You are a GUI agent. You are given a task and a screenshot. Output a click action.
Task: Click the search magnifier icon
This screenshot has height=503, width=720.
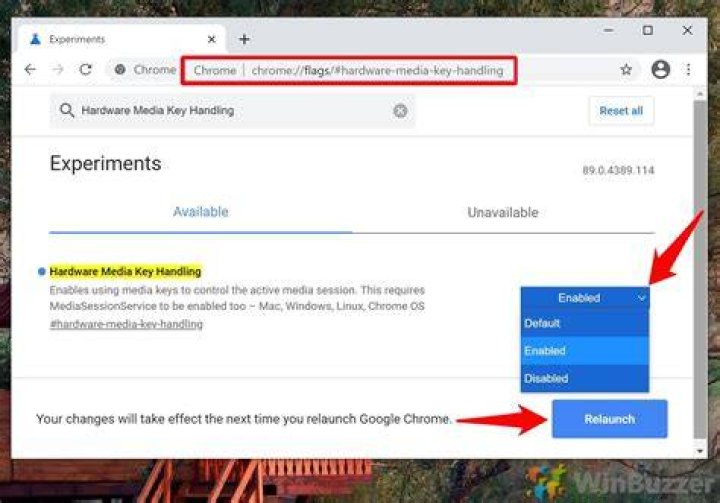coord(67,110)
